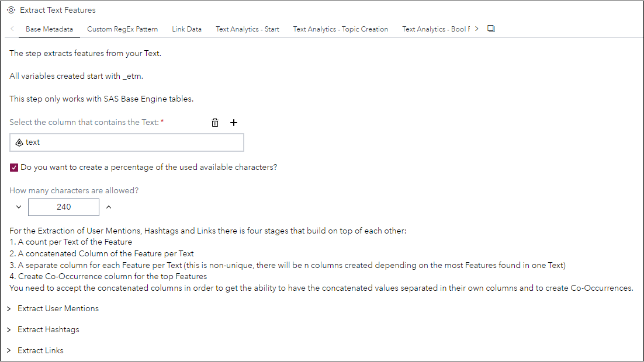Click '2. A concatenated Column of the Feature' line
Screen dimensions: 644x362
tap(102, 253)
